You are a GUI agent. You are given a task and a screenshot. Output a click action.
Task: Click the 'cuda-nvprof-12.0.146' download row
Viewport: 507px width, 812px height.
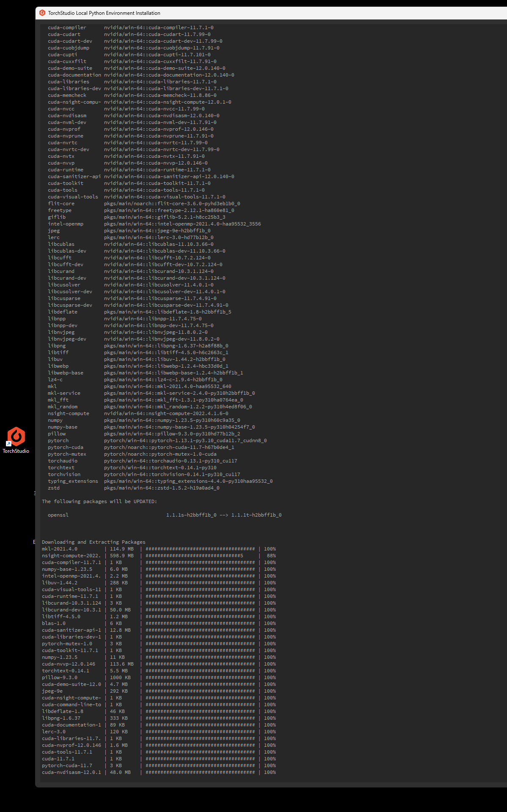point(159,745)
